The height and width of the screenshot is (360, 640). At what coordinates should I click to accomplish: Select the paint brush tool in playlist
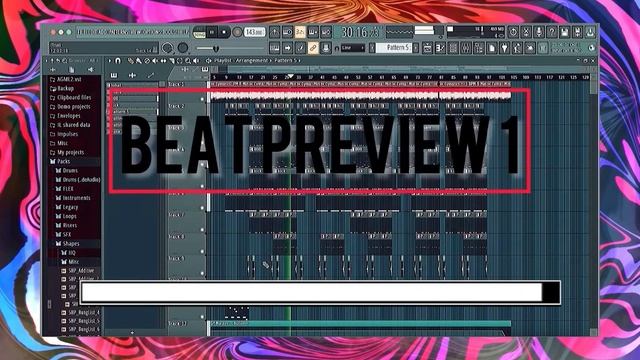pos(139,61)
